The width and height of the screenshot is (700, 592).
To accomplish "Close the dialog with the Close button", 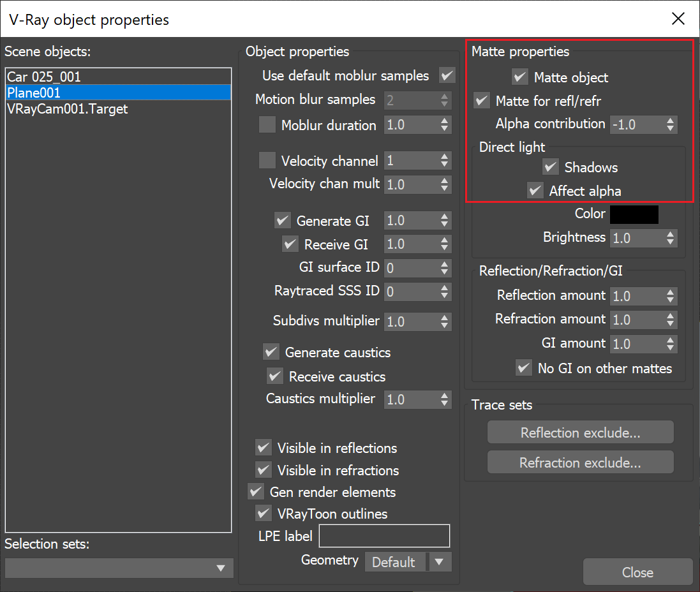I will (x=637, y=572).
